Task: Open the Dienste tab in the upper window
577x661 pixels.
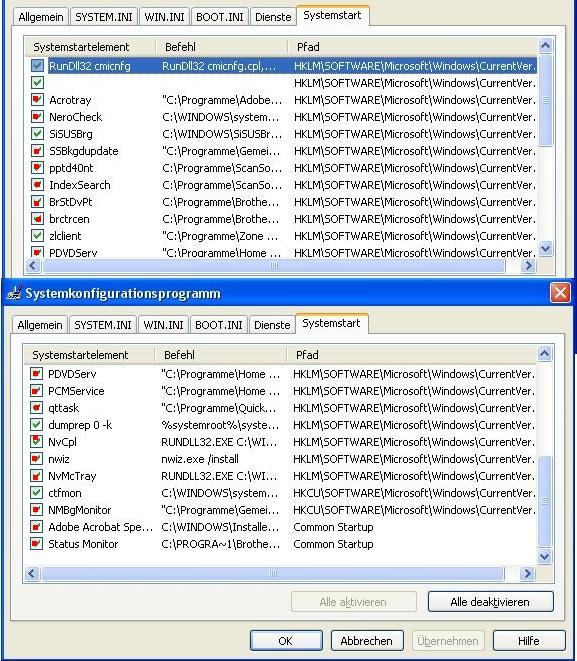Action: [273, 17]
